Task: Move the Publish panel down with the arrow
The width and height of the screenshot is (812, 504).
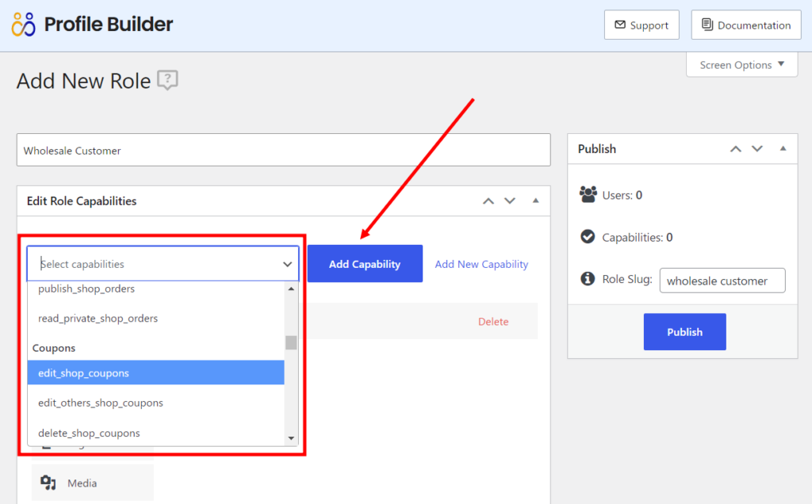Action: tap(757, 149)
